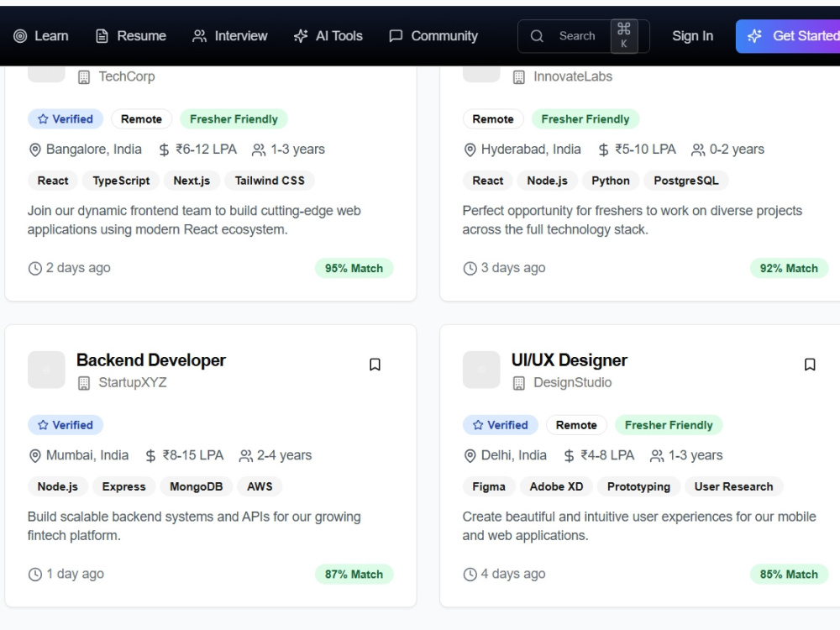Select the Python skill tag

(611, 181)
